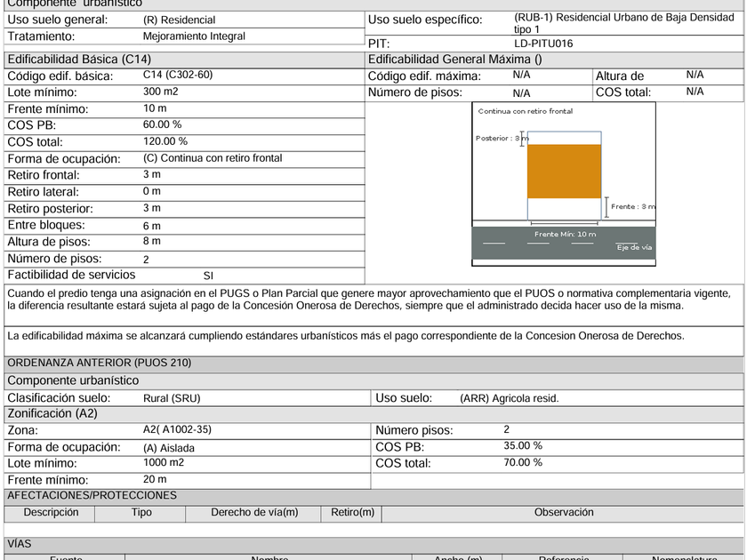Click the 'Retiro(m)' column header
Screen dimensions: 747x560
[x=352, y=512]
